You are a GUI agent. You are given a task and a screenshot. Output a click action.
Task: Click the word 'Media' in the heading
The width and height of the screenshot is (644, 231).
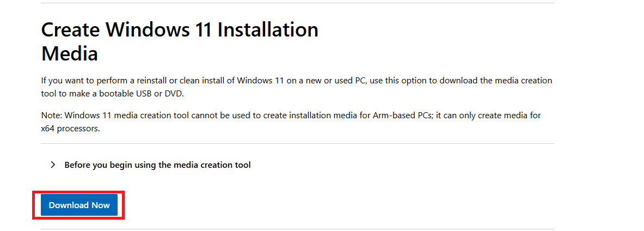[70, 54]
